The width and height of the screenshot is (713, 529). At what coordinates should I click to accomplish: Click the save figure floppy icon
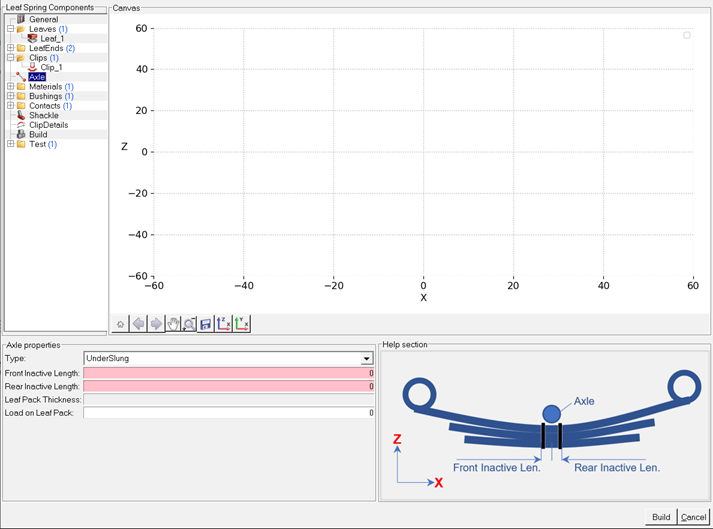pyautogui.click(x=206, y=324)
